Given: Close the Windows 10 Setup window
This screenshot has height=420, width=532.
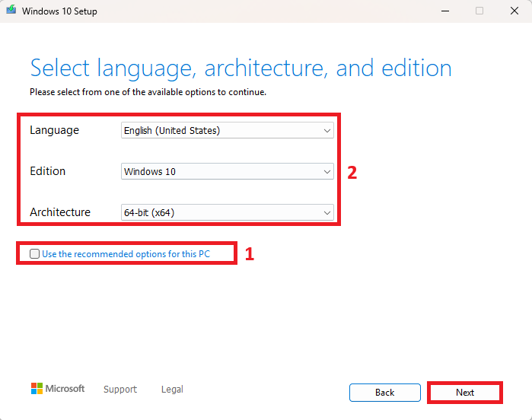Looking at the screenshot, I should 514,11.
